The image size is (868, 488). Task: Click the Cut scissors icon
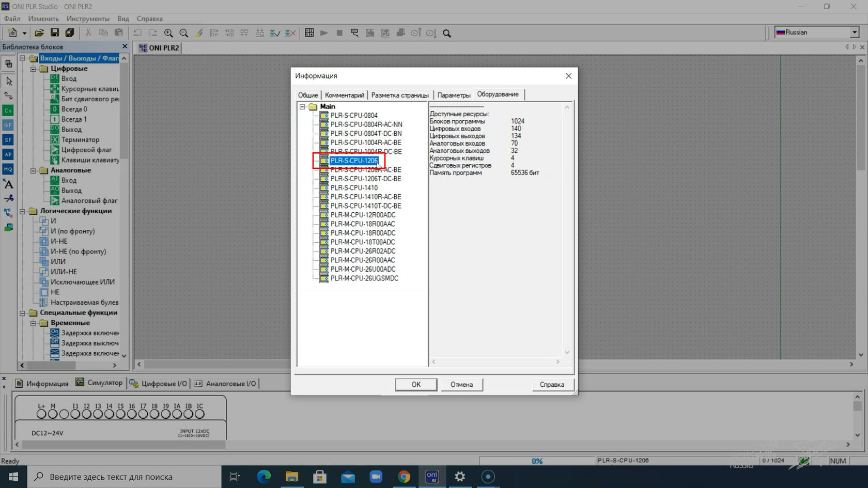tap(88, 33)
